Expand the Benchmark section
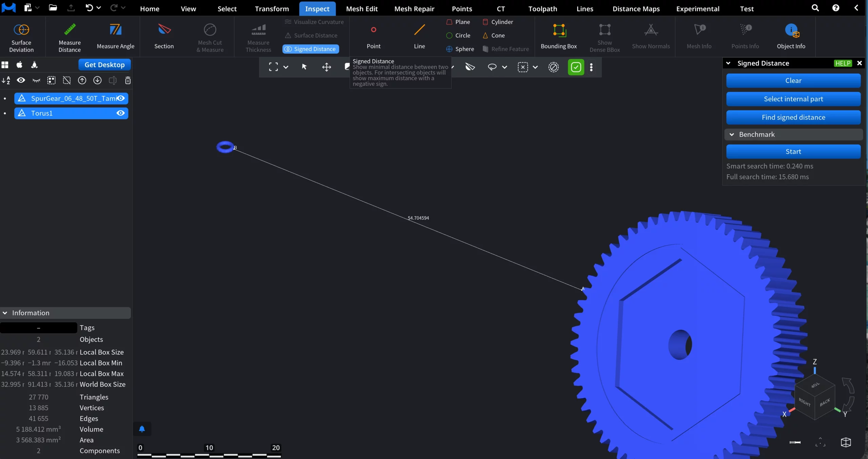The width and height of the screenshot is (868, 459). pyautogui.click(x=732, y=134)
